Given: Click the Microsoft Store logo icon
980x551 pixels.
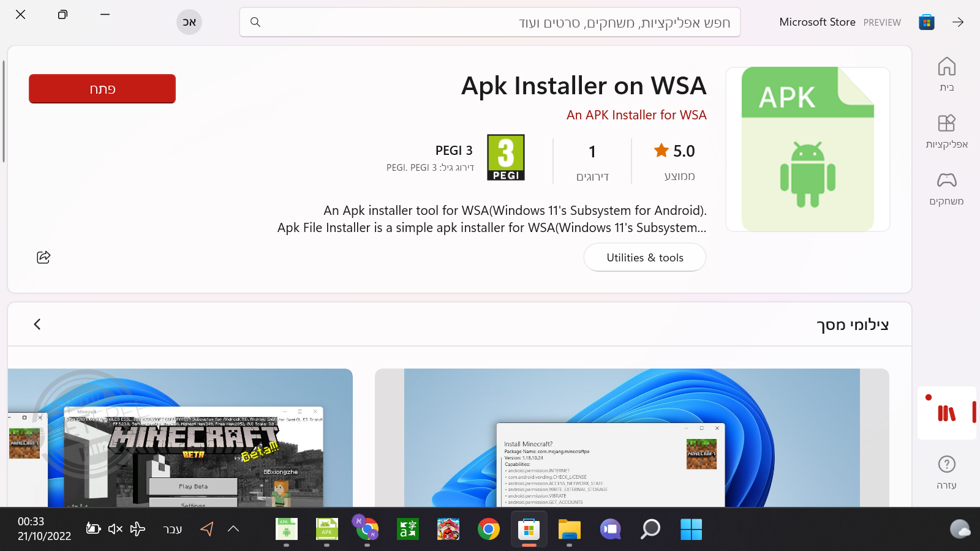Looking at the screenshot, I should 927,22.
